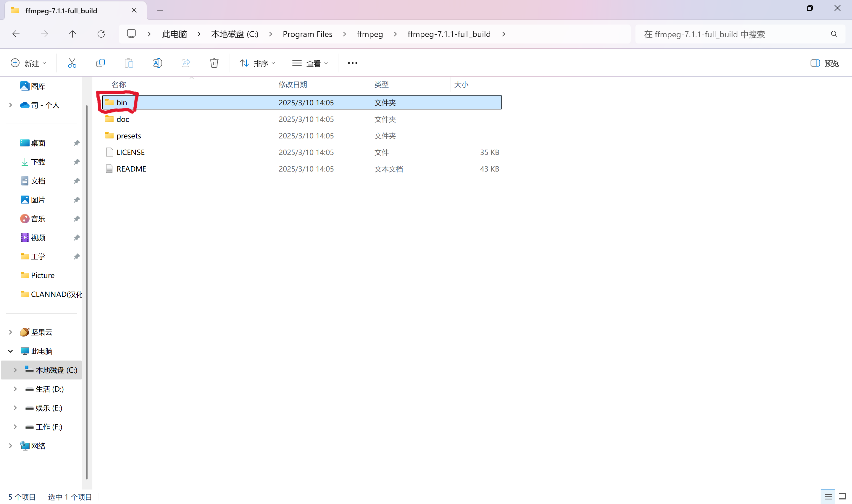
Task: Go up one folder level
Action: point(72,34)
